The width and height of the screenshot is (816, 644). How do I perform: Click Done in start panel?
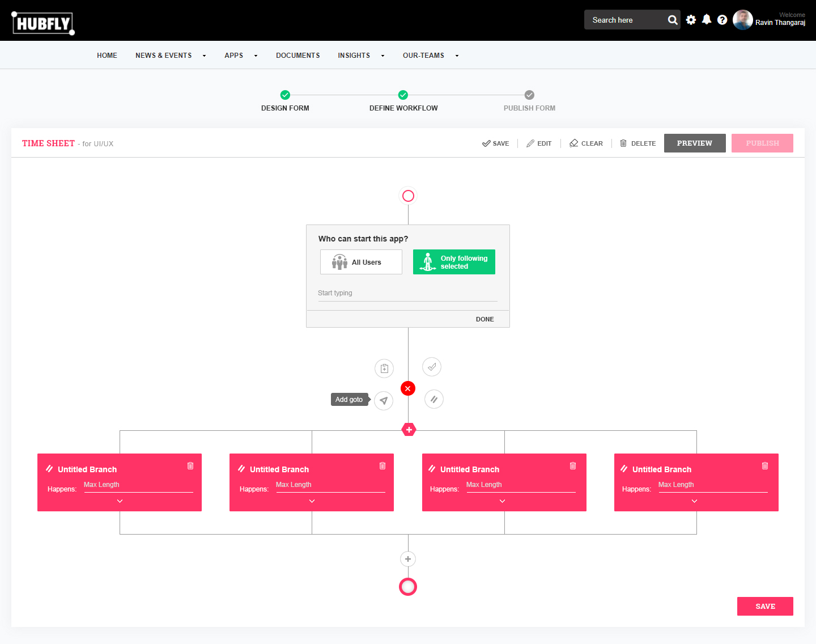[485, 319]
